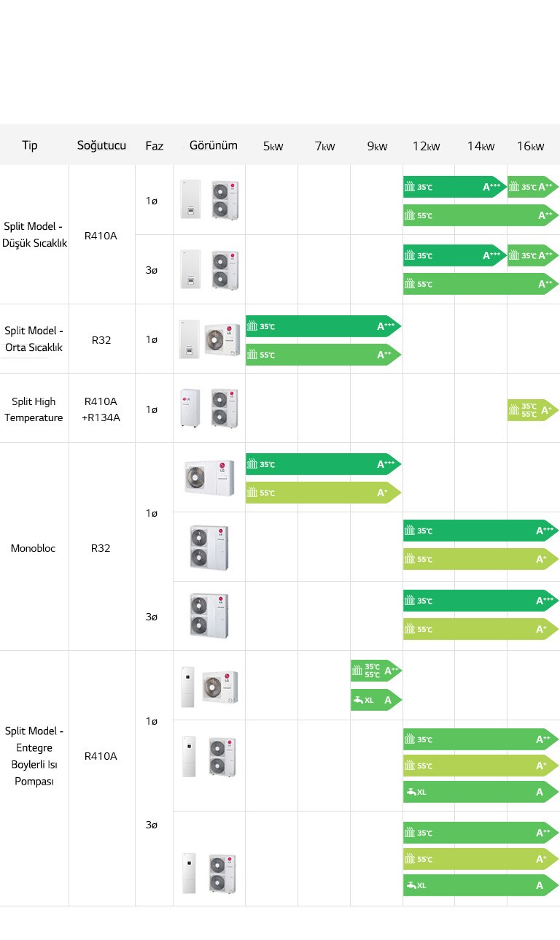
Task: Select the single-fan Monobloc unit image
Action: coord(209,477)
